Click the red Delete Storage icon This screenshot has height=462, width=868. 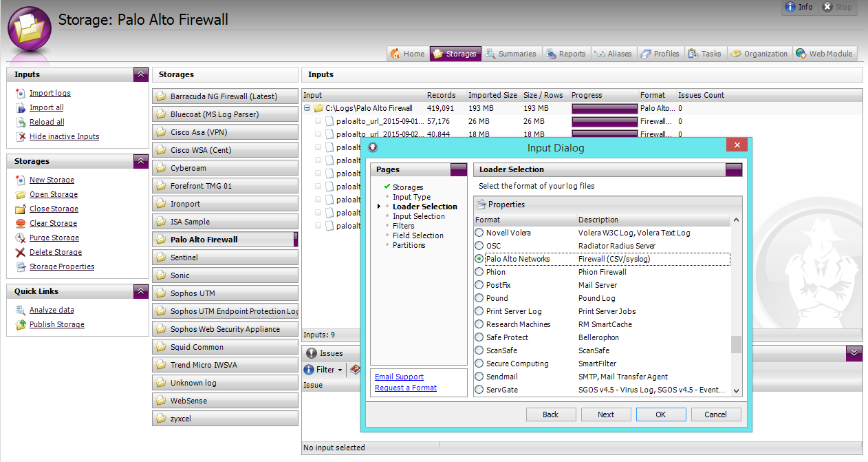point(21,252)
